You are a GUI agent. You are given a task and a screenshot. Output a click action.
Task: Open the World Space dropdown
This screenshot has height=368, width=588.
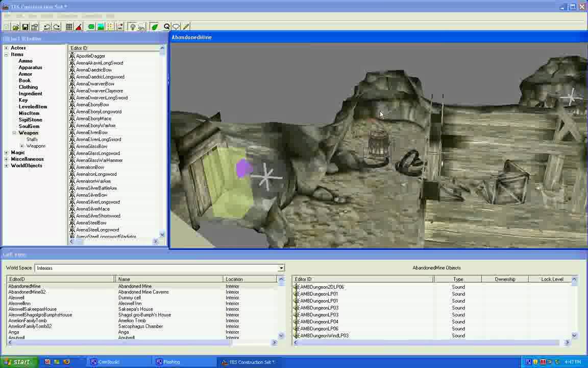(281, 268)
